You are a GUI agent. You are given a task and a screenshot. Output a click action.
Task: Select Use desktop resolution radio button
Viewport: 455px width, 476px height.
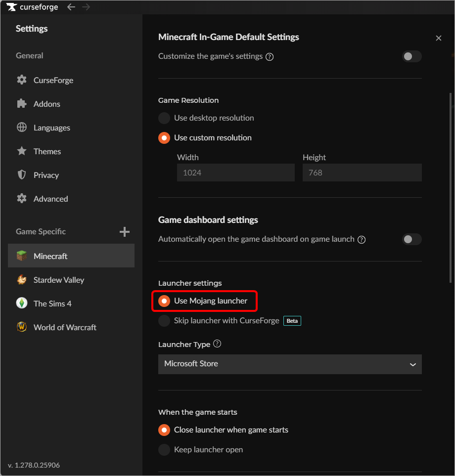164,118
